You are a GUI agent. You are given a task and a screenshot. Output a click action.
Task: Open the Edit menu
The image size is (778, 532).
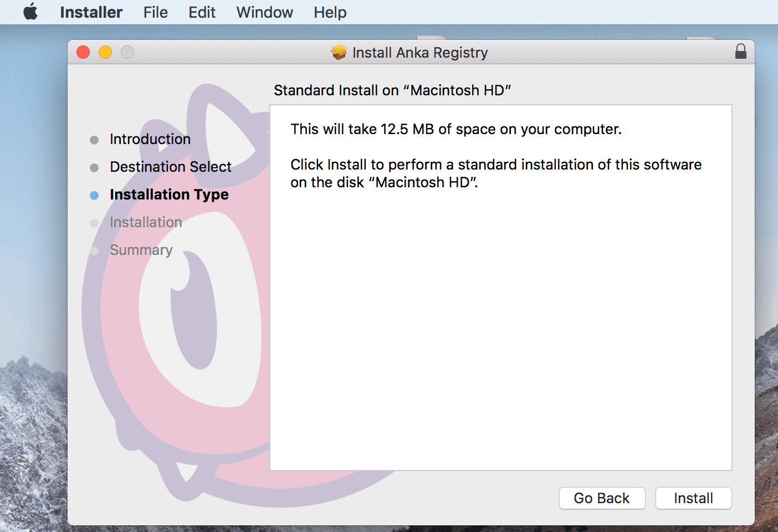tap(202, 12)
